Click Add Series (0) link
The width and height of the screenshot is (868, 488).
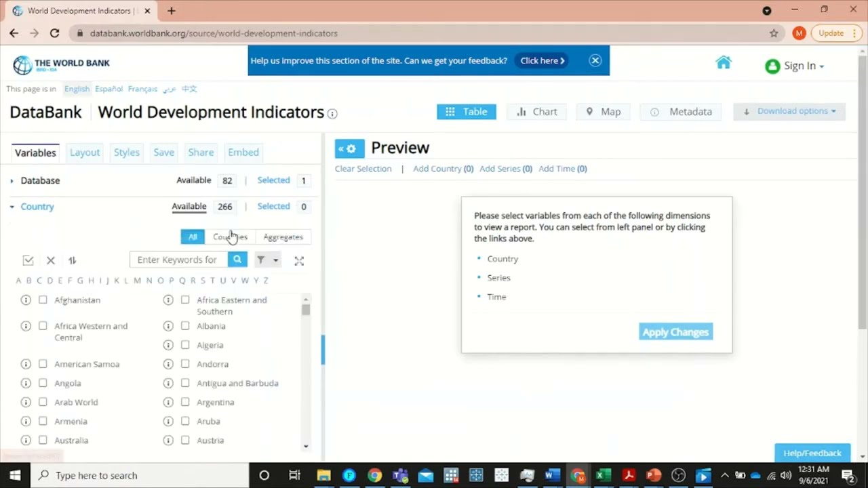click(506, 169)
